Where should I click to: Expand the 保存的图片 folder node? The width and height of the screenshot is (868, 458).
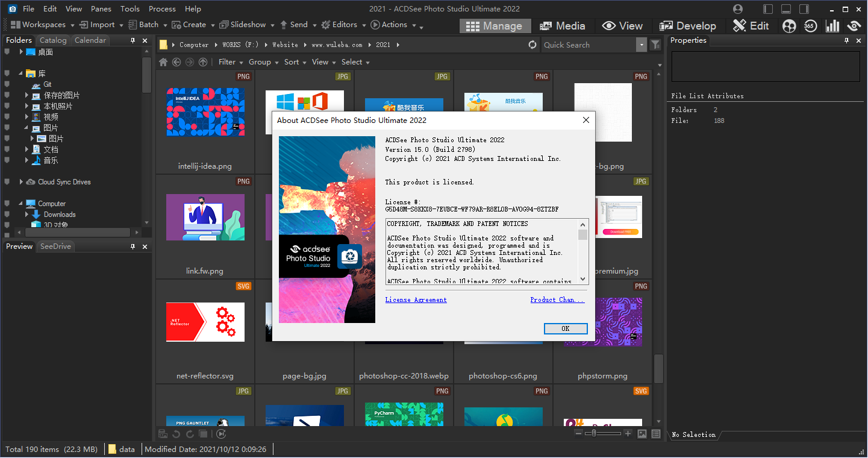27,95
